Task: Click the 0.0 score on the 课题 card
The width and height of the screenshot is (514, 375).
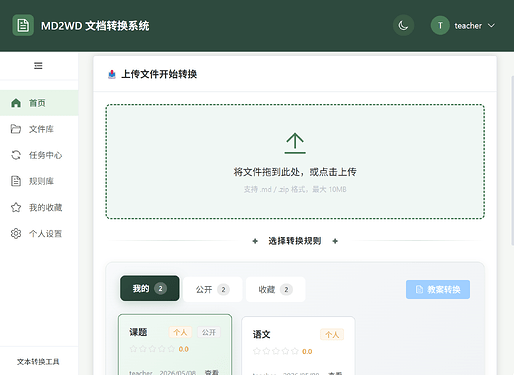Action: 184,349
